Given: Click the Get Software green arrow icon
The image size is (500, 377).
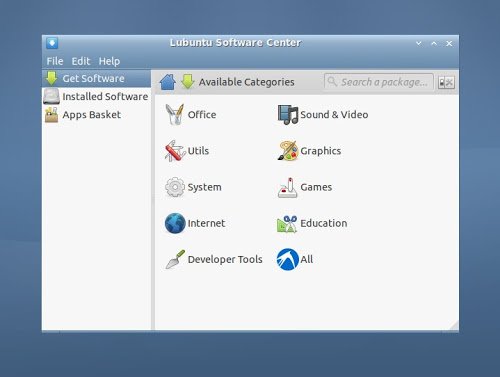Looking at the screenshot, I should (x=52, y=78).
